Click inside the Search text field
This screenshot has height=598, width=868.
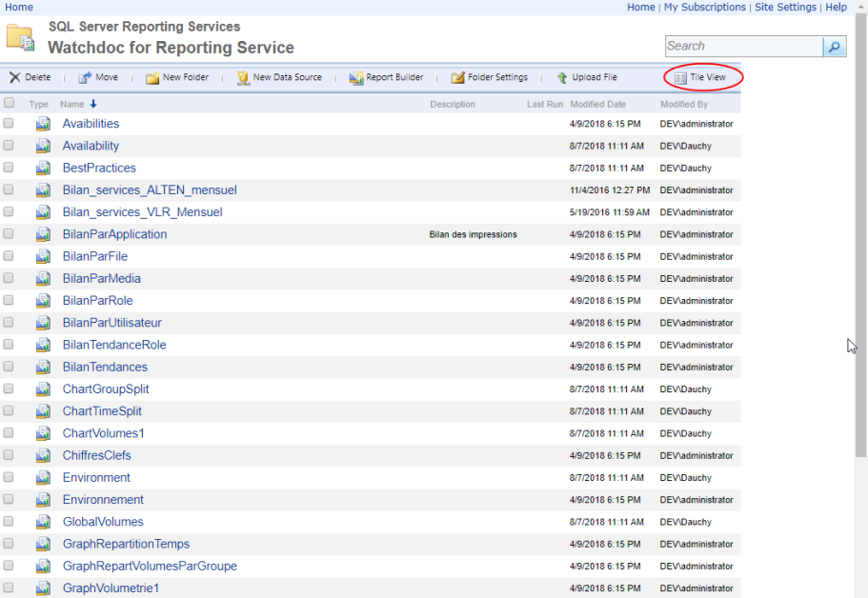click(x=743, y=47)
